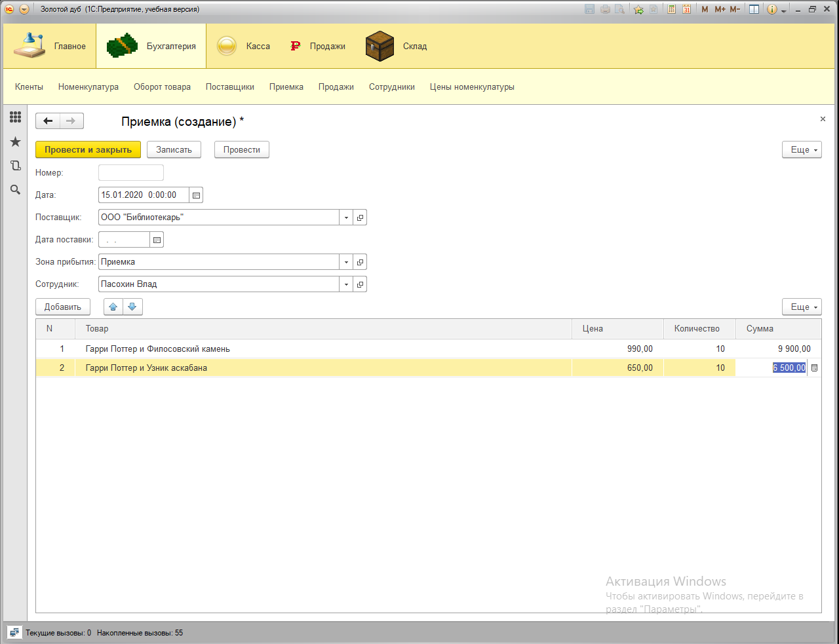Open print preview icon in title bar
This screenshot has width=839, height=644.
[619, 9]
